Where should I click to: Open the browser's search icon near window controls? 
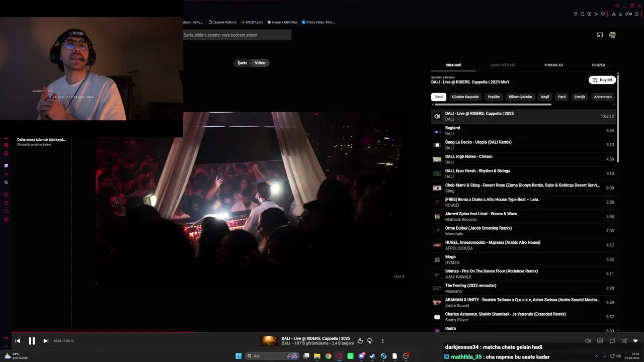coord(617,6)
